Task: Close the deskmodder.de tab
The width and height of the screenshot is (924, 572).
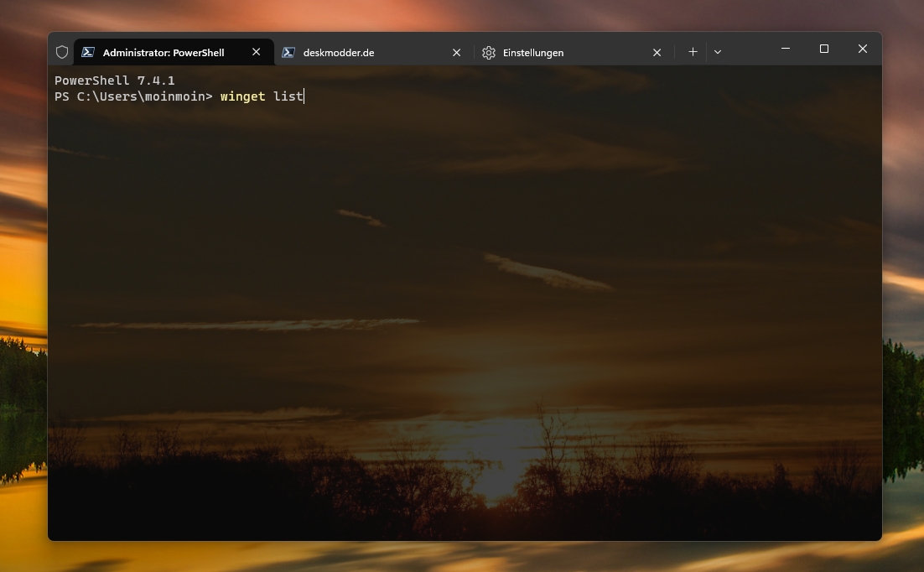Action: point(457,52)
